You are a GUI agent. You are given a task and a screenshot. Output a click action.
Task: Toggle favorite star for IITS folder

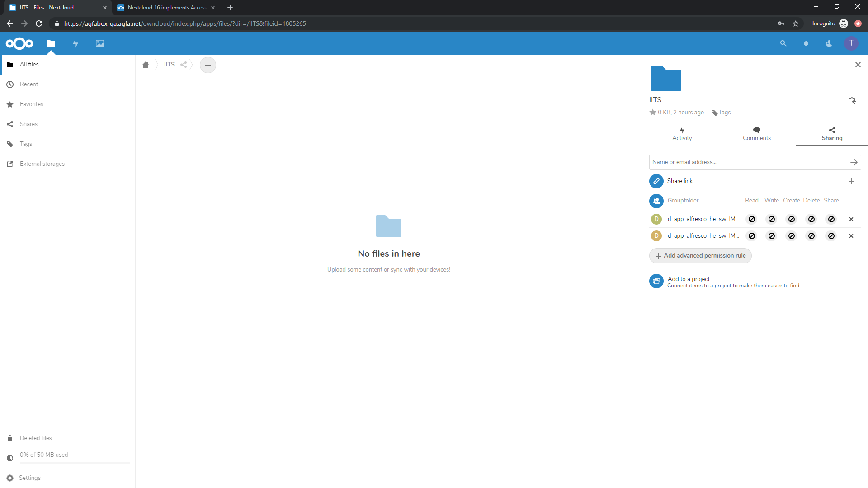[x=653, y=112]
